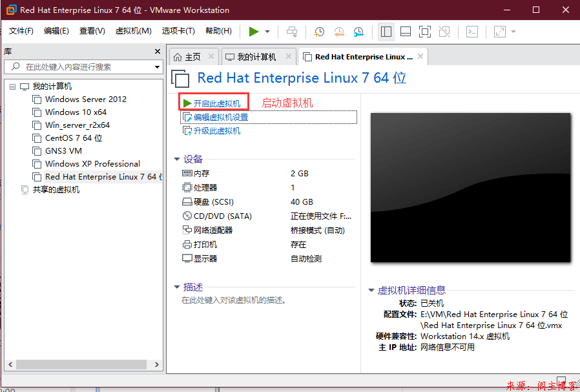Select Windows Server 2012 in library
Viewport: 580px width, 392px height.
click(79, 99)
